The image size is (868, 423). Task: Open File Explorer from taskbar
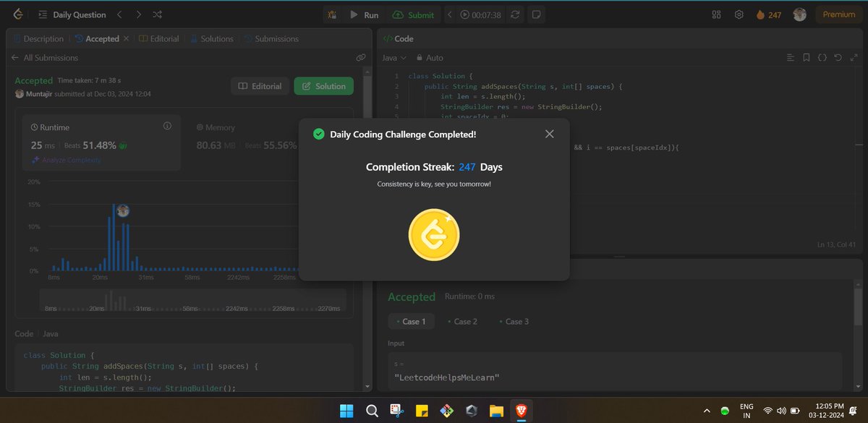pyautogui.click(x=496, y=411)
